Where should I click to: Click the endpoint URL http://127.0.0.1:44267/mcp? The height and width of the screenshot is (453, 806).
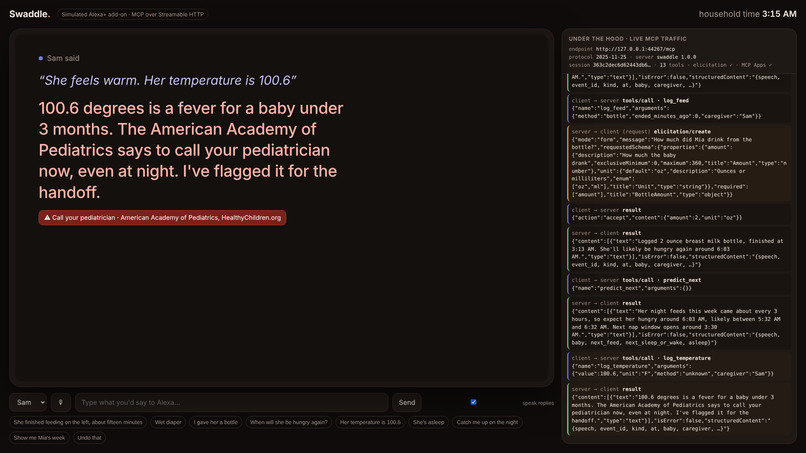tap(635, 49)
